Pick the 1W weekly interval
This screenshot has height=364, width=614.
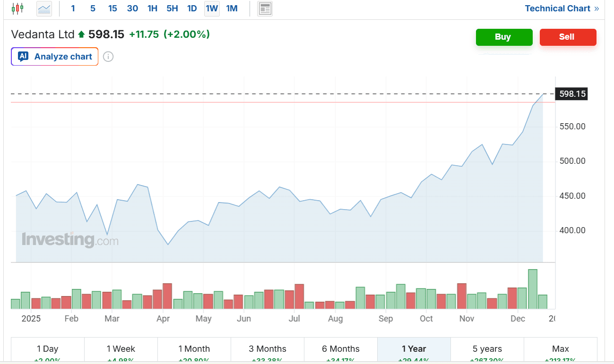click(212, 8)
